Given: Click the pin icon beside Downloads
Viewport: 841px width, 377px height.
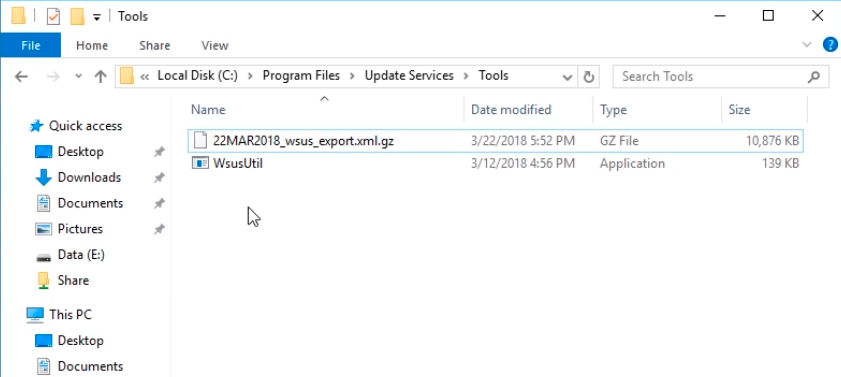Looking at the screenshot, I should (159, 178).
